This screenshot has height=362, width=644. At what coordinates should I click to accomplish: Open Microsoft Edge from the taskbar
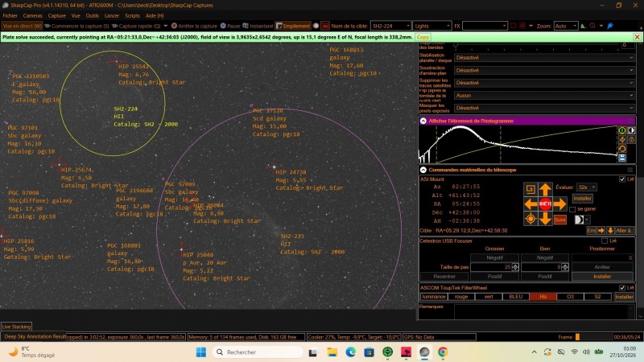pos(350,352)
